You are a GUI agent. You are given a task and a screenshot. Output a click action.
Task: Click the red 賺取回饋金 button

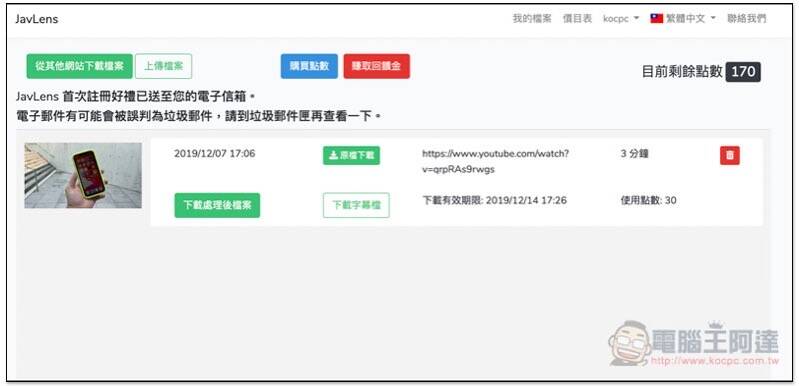click(x=377, y=66)
